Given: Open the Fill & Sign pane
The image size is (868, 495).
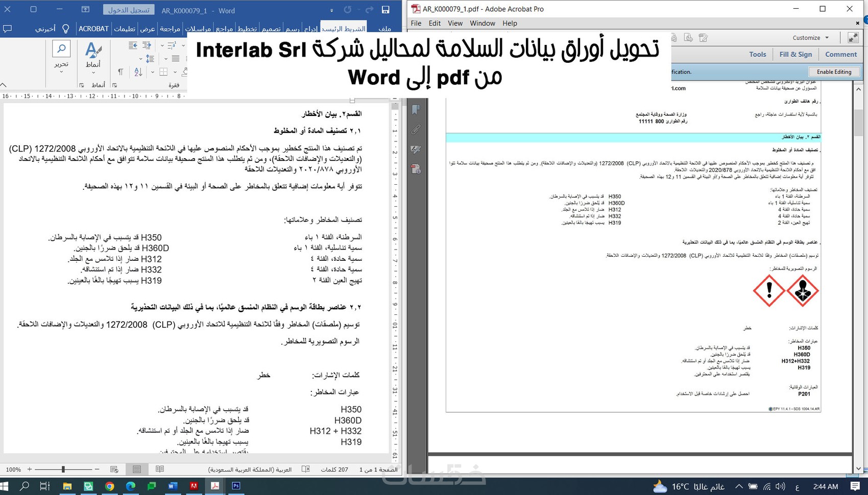Looking at the screenshot, I should 795,54.
